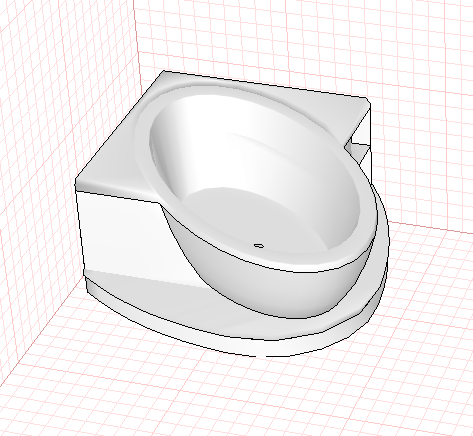Image resolution: width=473 pixels, height=436 pixels.
Task: Click the floor tile area right of tub
Action: tap(430, 283)
